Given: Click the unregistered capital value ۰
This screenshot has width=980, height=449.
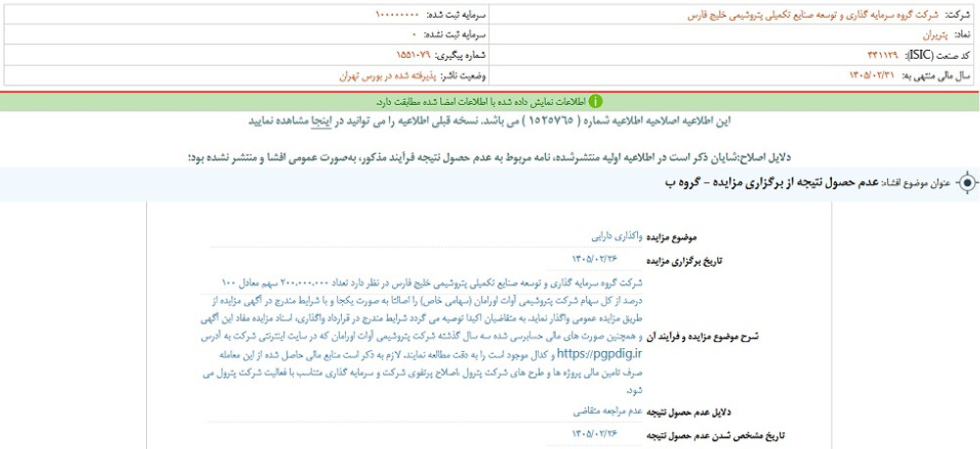Looking at the screenshot, I should coord(415,34).
